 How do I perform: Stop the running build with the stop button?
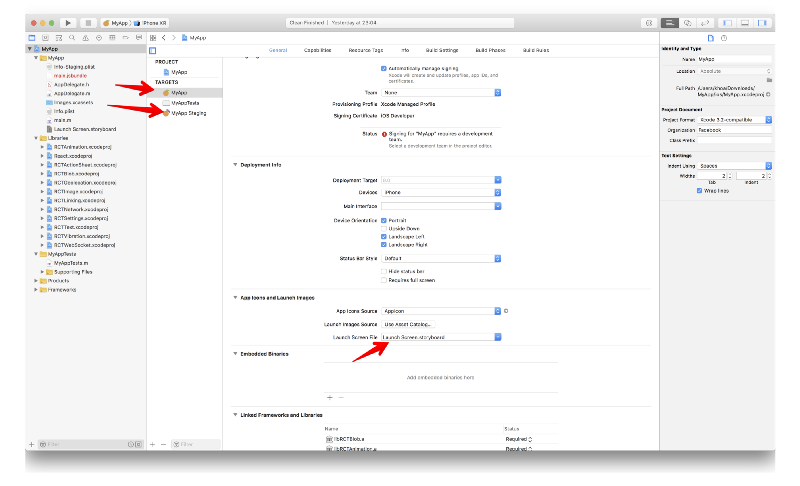[88, 23]
